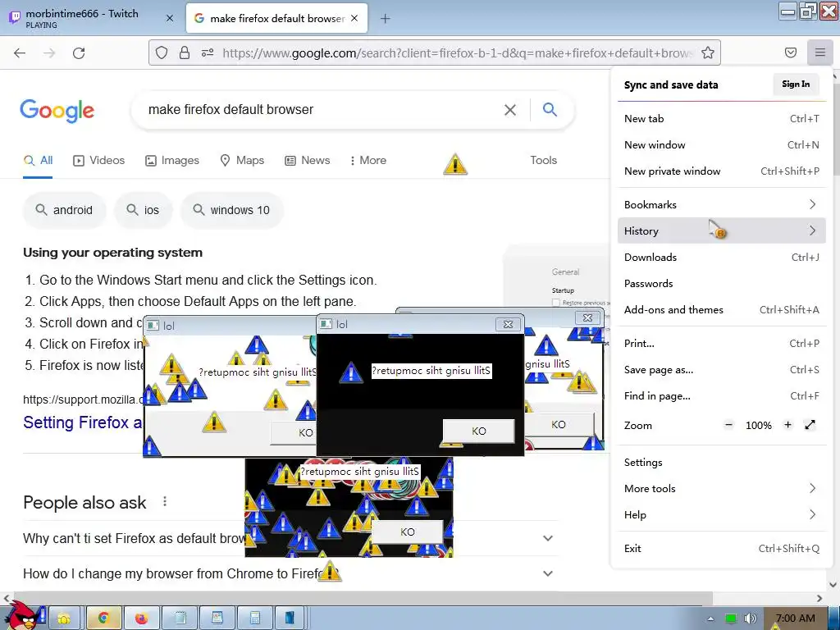The image size is (840, 630).
Task: Refine the search with android chip
Action: 64,210
